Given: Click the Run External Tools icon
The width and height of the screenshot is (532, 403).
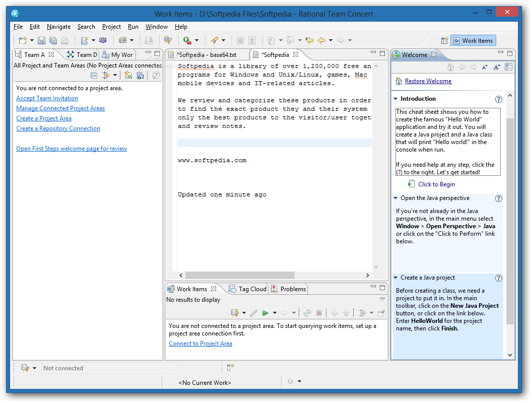Looking at the screenshot, I should (187, 40).
